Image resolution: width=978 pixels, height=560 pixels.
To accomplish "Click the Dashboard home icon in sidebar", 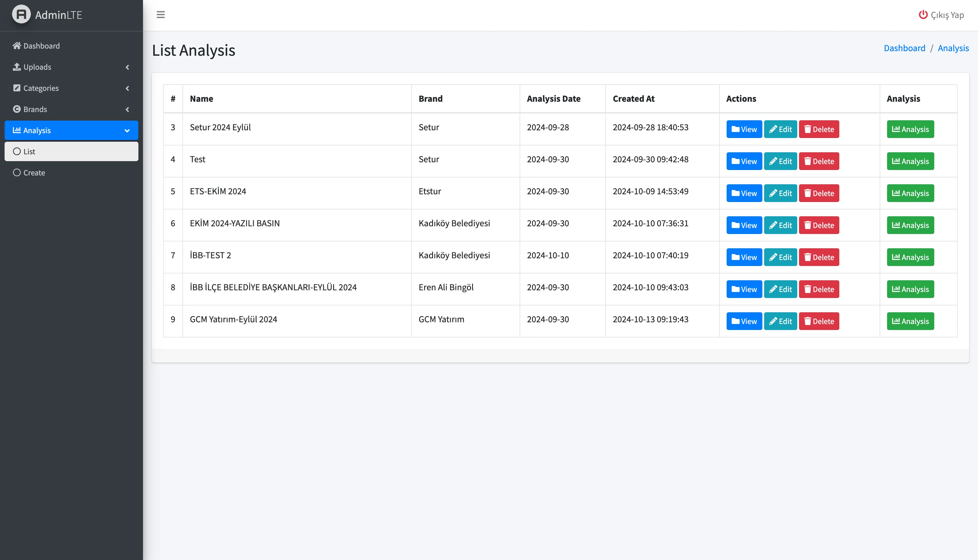I will 17,46.
